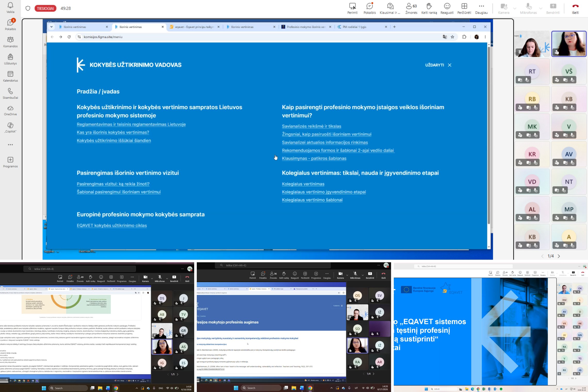Open Pokalbis chat in left sidebar
This screenshot has height=392, width=588.
pyautogui.click(x=10, y=25)
